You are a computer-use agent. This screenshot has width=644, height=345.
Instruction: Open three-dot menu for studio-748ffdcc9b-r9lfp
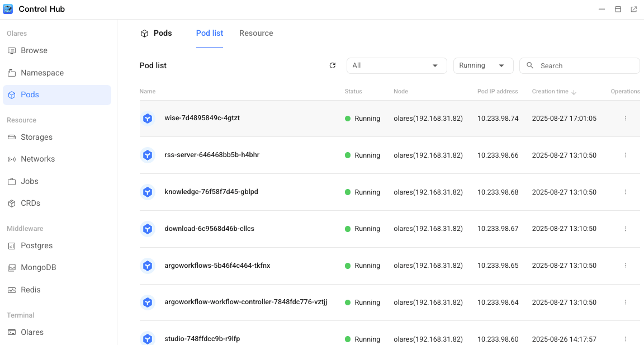(625, 339)
